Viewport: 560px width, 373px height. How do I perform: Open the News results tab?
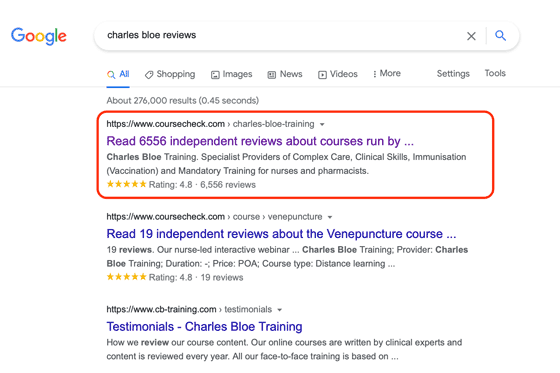click(x=285, y=74)
